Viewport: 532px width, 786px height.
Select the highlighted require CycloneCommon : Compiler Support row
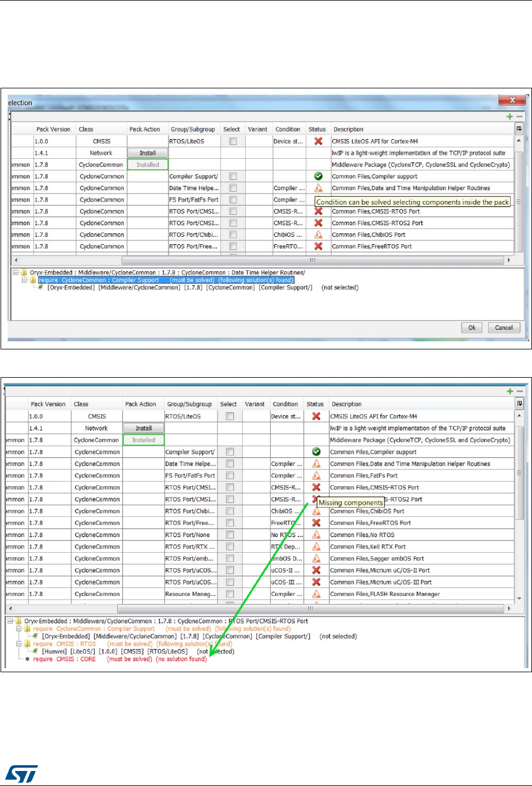pos(166,280)
